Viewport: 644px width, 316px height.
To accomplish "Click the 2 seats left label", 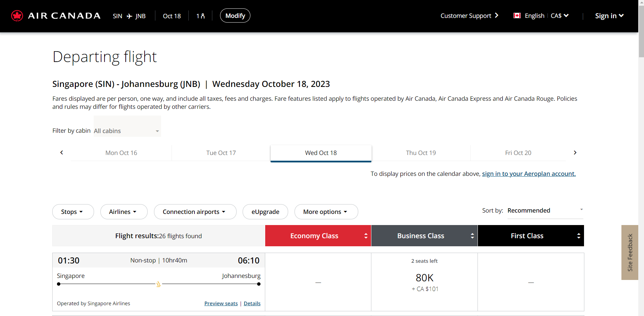I will 424,261.
